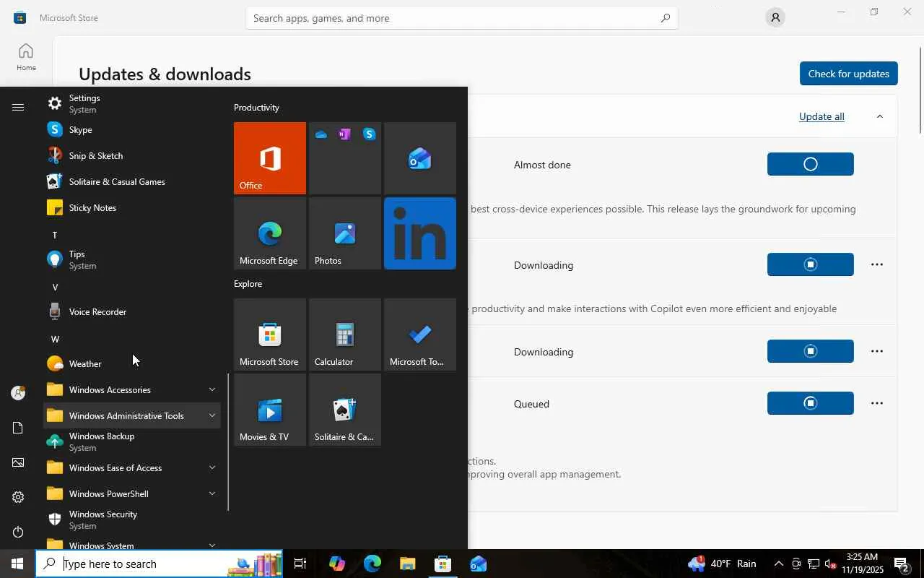Image resolution: width=924 pixels, height=578 pixels.
Task: Open Documents from the Start rail
Action: pyautogui.click(x=18, y=428)
